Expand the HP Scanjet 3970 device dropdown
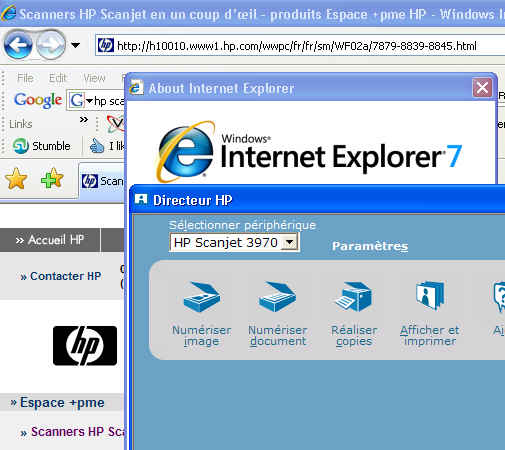 [x=290, y=242]
